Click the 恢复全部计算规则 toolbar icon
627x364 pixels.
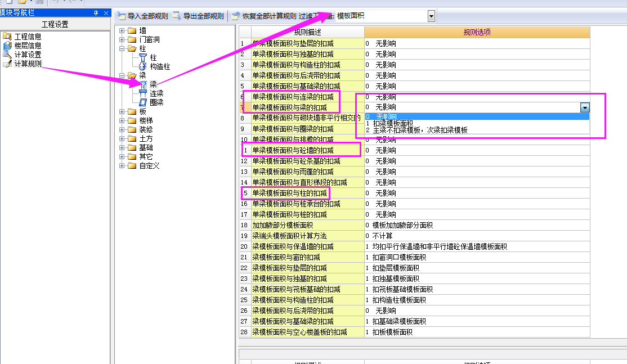pos(235,16)
